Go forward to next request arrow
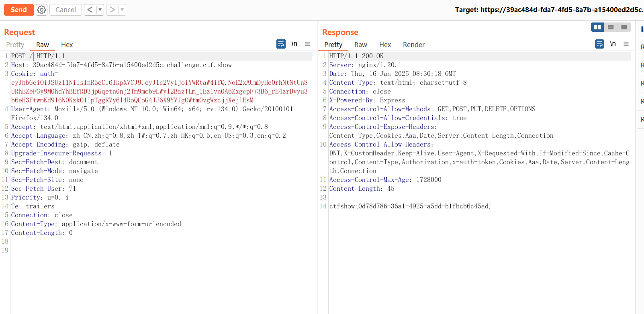The height and width of the screenshot is (314, 644). (112, 10)
